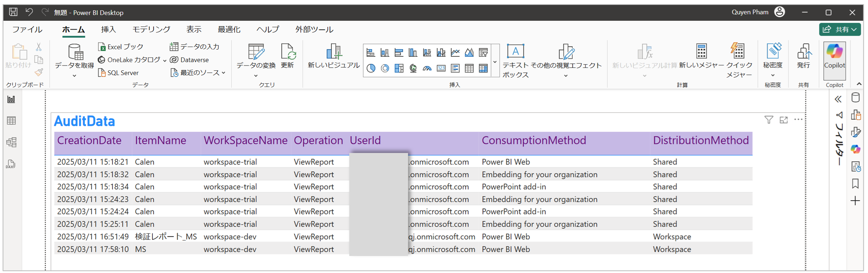The height and width of the screenshot is (273, 868).
Task: Expand the Filters pane with double chevron
Action: (x=838, y=99)
